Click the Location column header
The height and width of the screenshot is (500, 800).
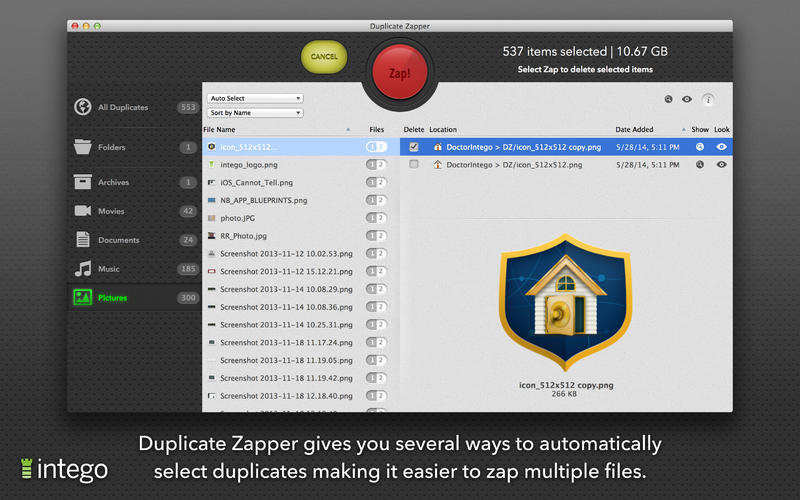(443, 130)
